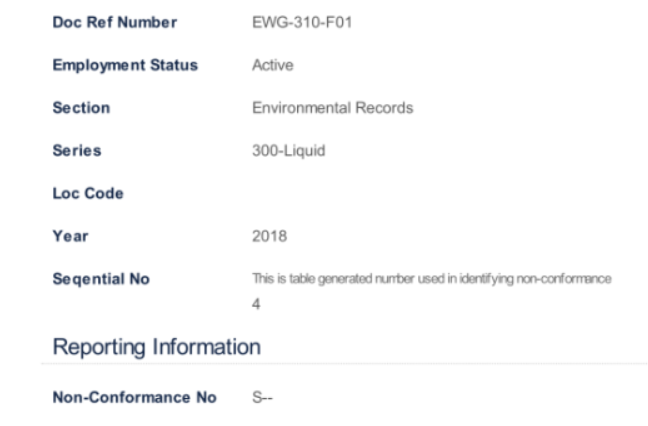Viewport: 648px width, 426px height.
Task: Select the Environmental Records value
Action: coord(333,108)
